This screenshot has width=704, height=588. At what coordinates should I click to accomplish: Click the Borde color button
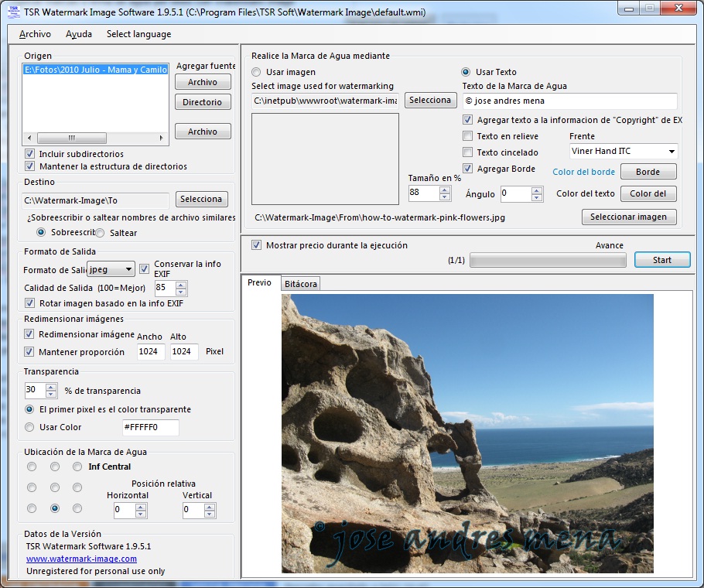tap(648, 172)
